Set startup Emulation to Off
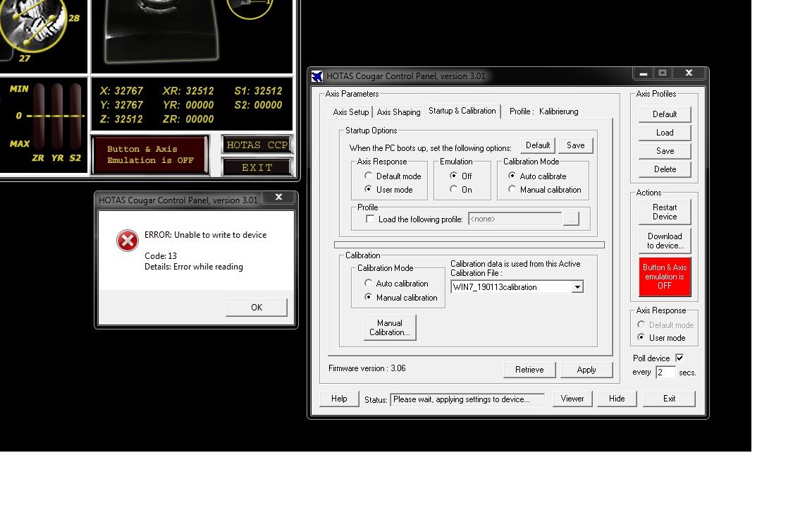 tap(454, 176)
